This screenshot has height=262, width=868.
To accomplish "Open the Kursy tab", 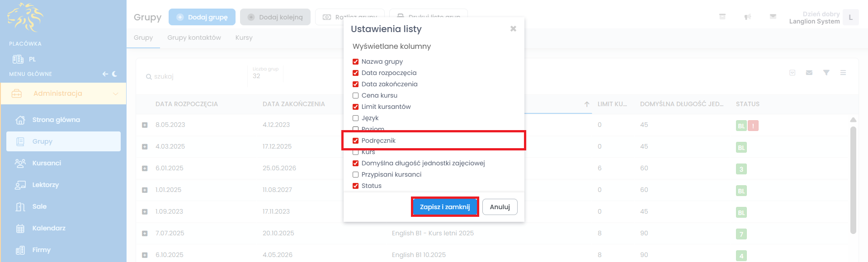I will point(244,37).
